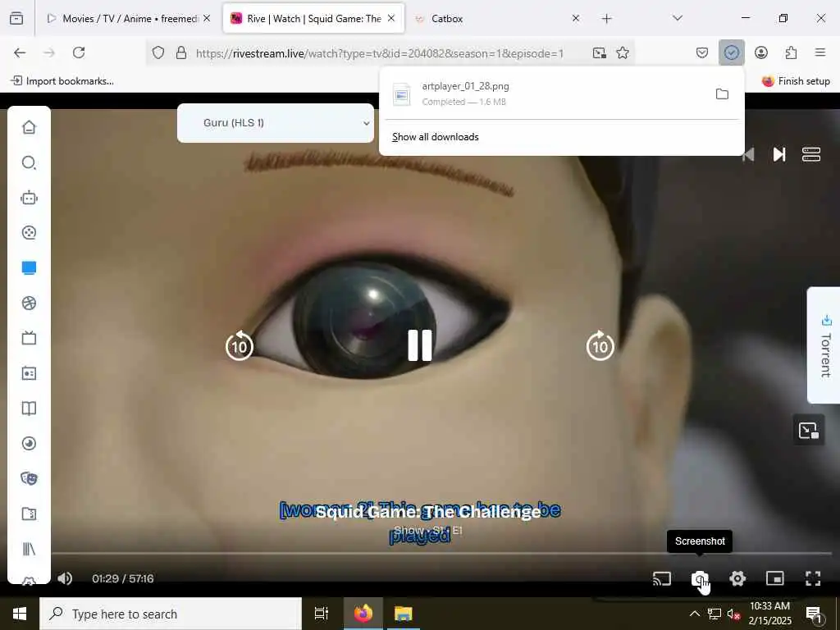Click Show all downloads
This screenshot has height=630, width=840.
click(436, 137)
